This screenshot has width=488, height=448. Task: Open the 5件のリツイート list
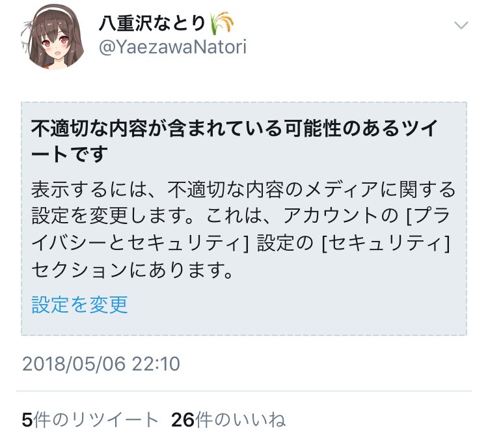pyautogui.click(x=90, y=419)
